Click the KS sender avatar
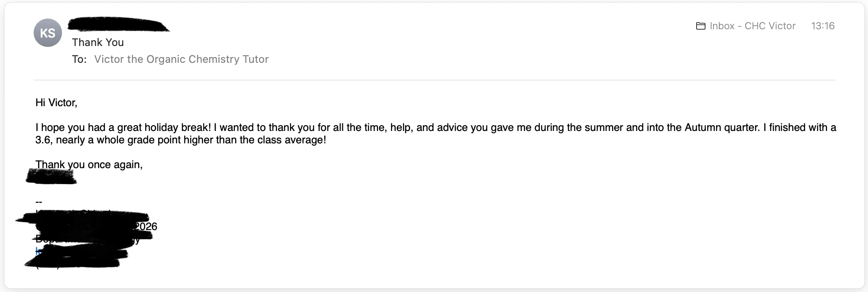 point(48,33)
